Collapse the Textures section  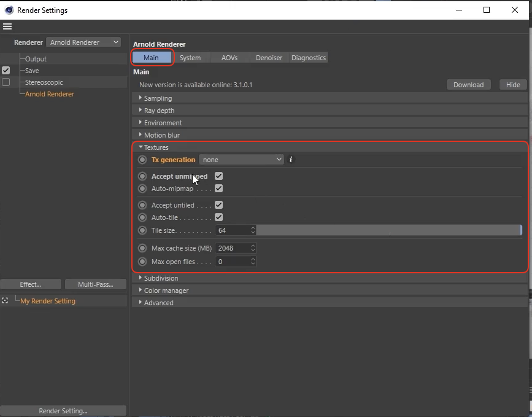pyautogui.click(x=330, y=147)
